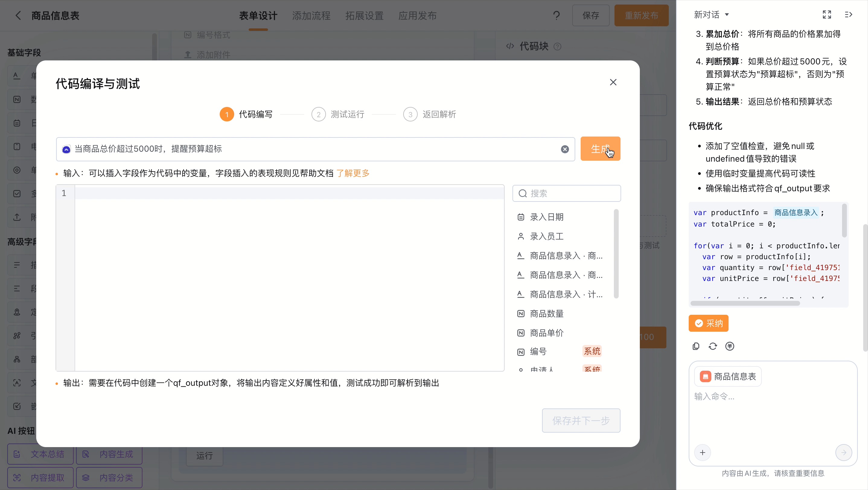Switch to the 应用发布 tab
Screen dimensions: 868x490
[417, 15]
